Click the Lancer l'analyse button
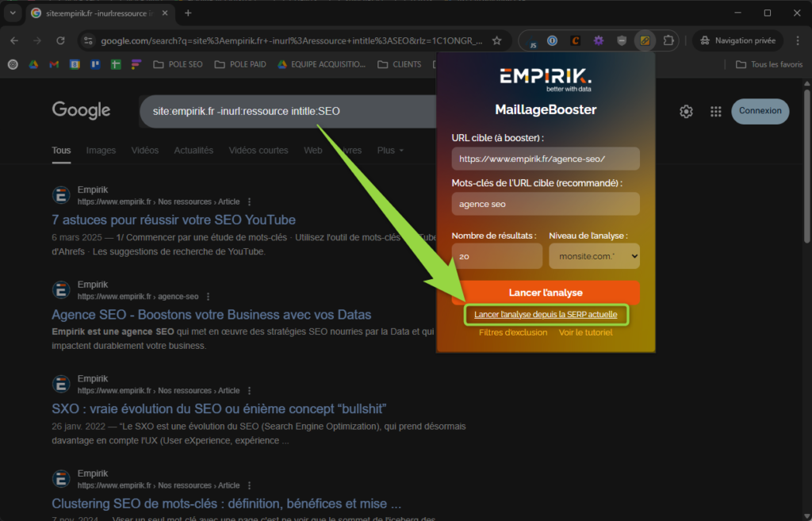Screen dimensions: 812x521 pyautogui.click(x=546, y=293)
